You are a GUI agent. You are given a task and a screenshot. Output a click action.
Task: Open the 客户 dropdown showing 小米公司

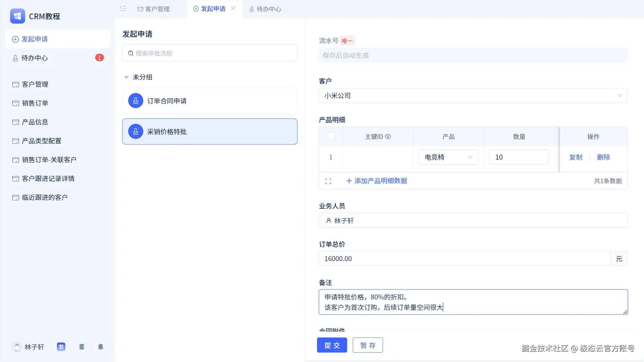[x=473, y=96]
